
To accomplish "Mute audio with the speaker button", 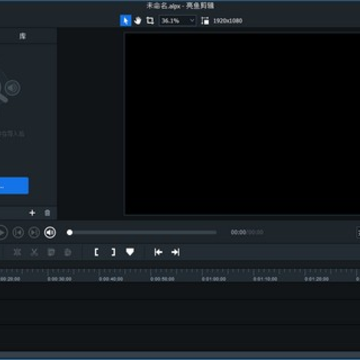I will point(50,232).
